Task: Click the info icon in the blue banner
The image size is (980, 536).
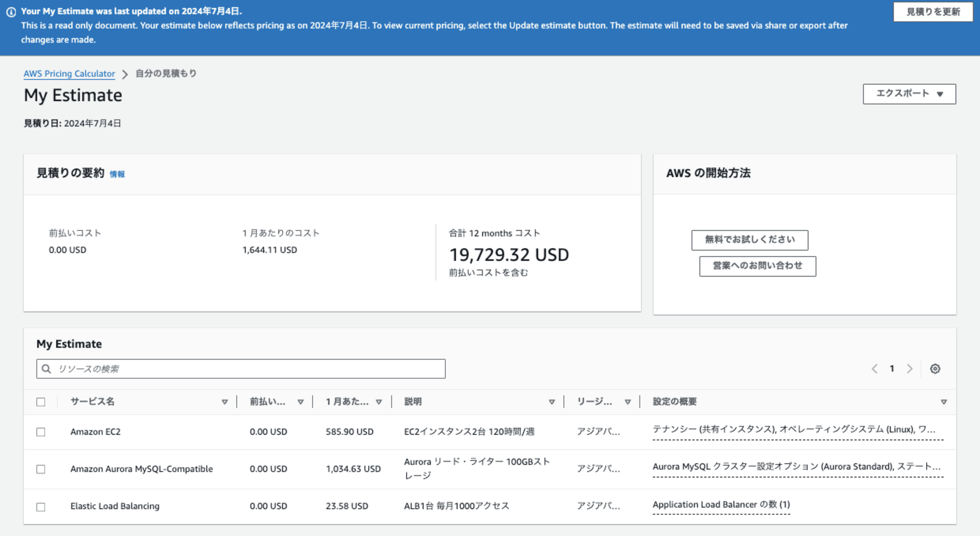Action: (11, 12)
